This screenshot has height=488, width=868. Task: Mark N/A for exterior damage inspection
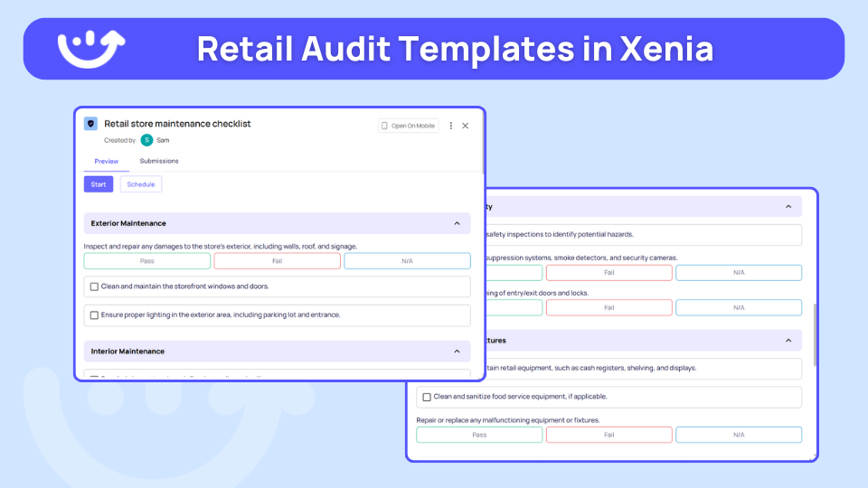coord(408,261)
